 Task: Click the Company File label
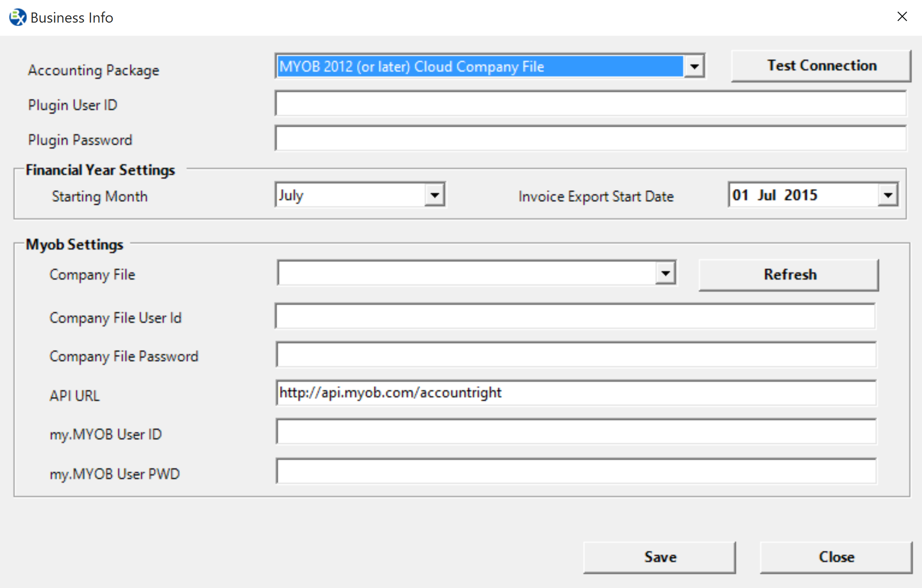(x=92, y=275)
